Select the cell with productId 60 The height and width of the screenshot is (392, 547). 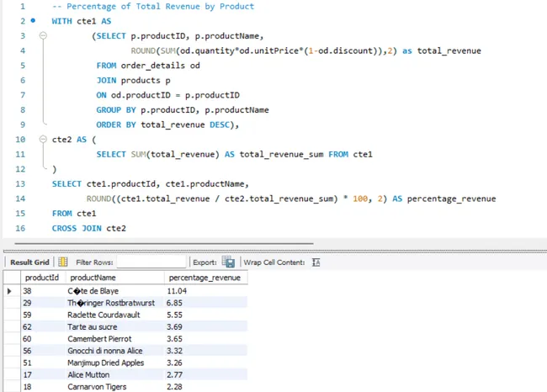(43, 339)
